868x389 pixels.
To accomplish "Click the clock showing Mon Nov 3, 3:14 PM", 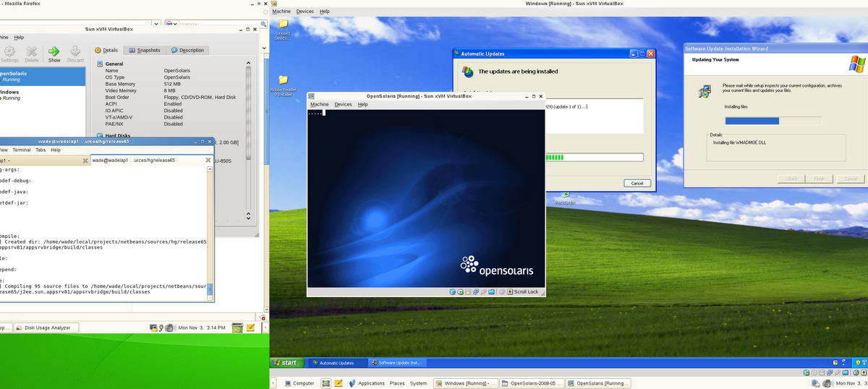I will (201, 328).
